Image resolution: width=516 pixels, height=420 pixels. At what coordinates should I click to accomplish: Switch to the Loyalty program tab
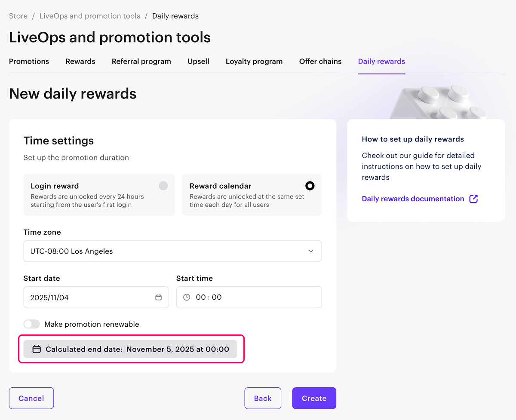pos(254,61)
